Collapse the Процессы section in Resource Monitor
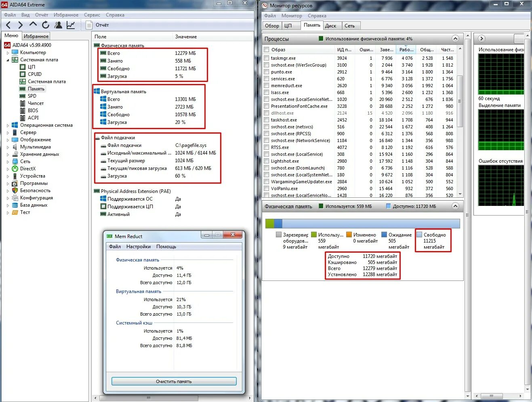 455,39
